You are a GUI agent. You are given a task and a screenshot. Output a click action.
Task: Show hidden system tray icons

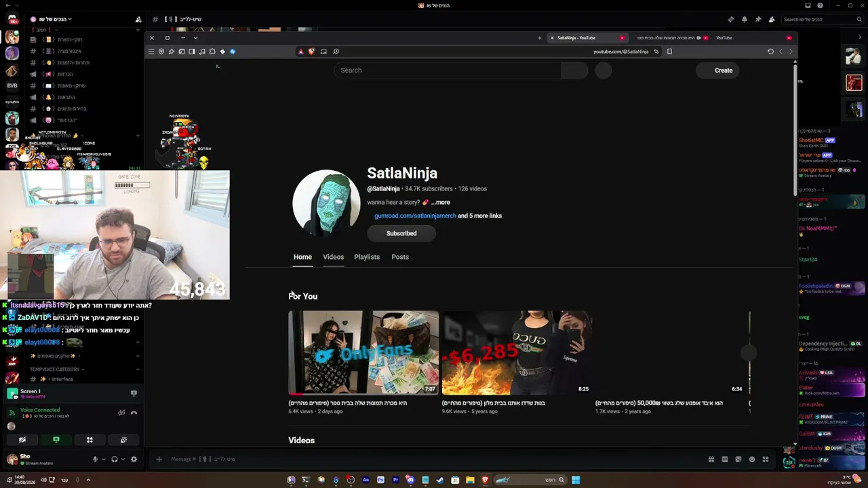(x=88, y=480)
